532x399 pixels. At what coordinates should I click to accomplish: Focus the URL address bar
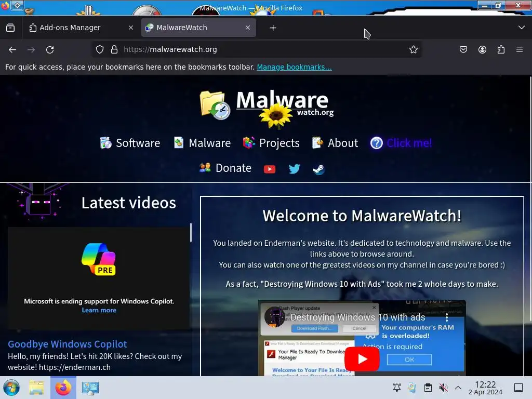pos(258,49)
